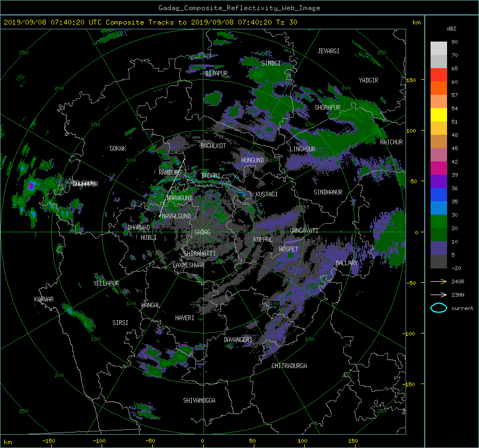
Task: Click the DAVANGERI city label
Action: tap(238, 340)
